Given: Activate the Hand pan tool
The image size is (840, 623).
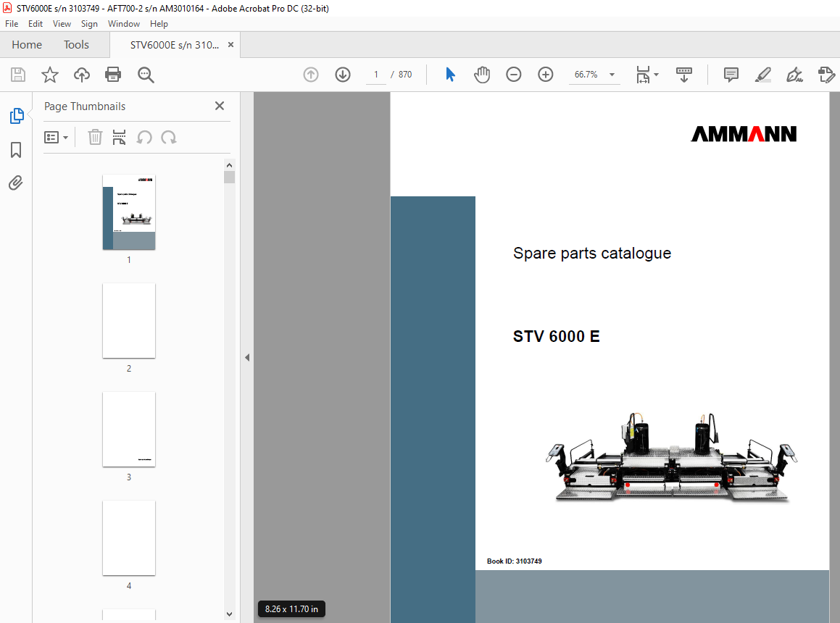Looking at the screenshot, I should point(482,75).
